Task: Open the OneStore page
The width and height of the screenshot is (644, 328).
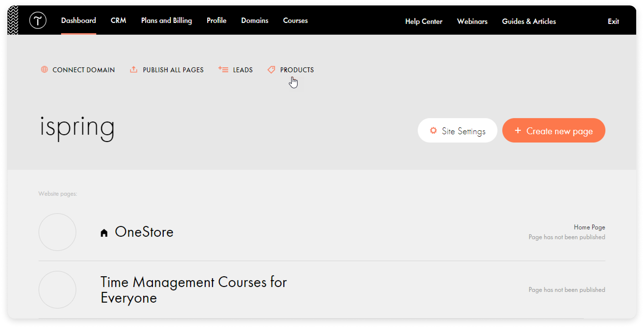Action: pos(144,232)
